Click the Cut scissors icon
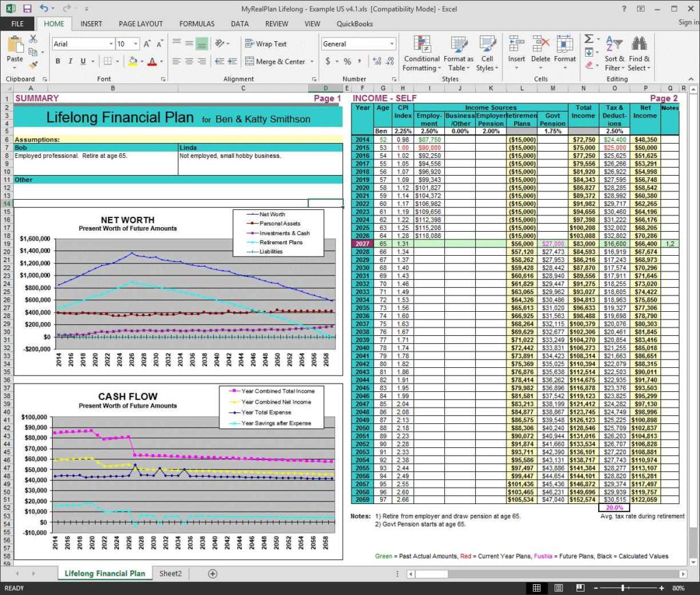The width and height of the screenshot is (700, 595). click(33, 38)
